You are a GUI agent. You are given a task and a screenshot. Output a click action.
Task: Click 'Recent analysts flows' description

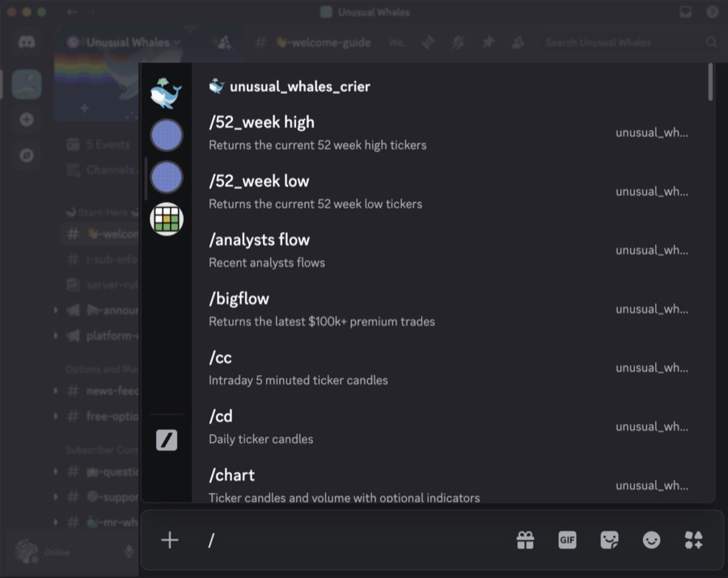pos(267,263)
